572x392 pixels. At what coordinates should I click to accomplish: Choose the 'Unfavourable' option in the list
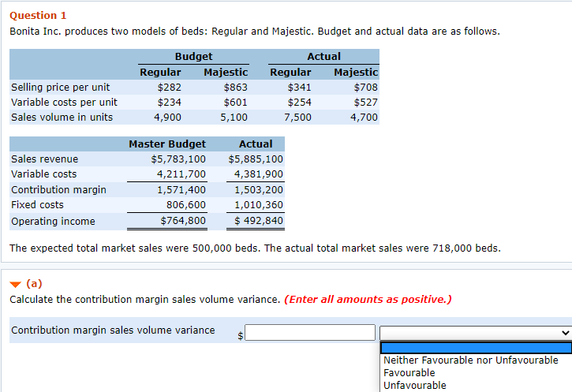415,386
